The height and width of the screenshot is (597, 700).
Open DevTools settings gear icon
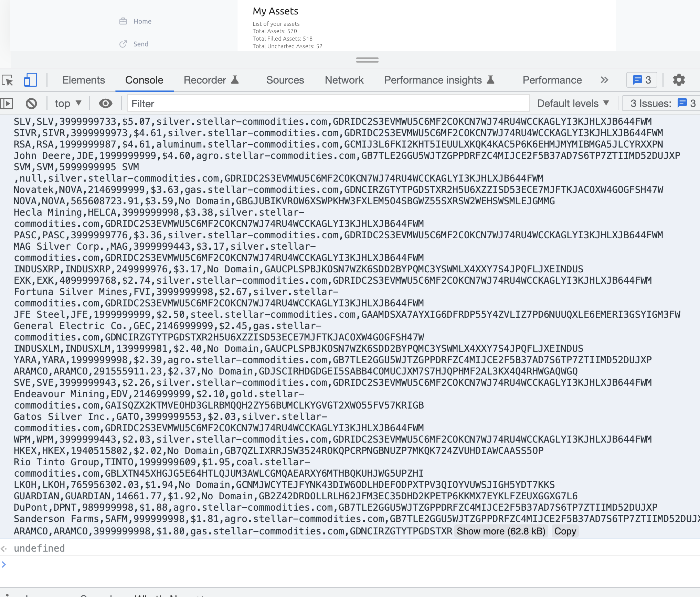[679, 80]
